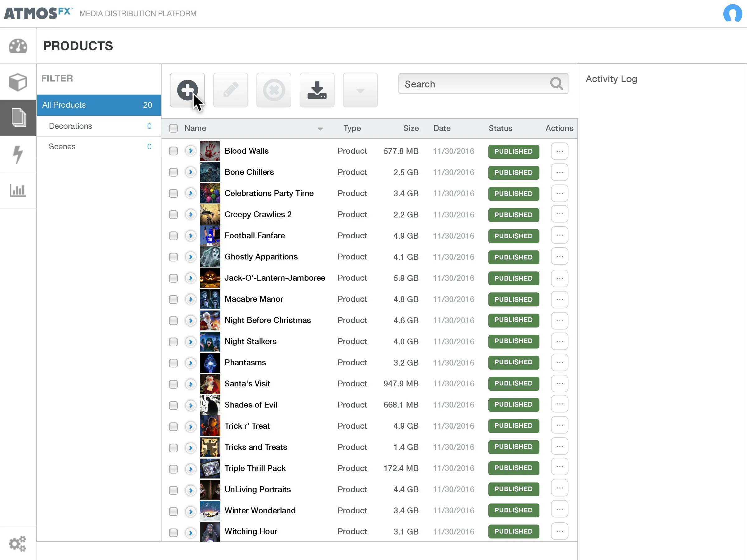Open actions menu for UnLiving Portraits

click(x=559, y=488)
